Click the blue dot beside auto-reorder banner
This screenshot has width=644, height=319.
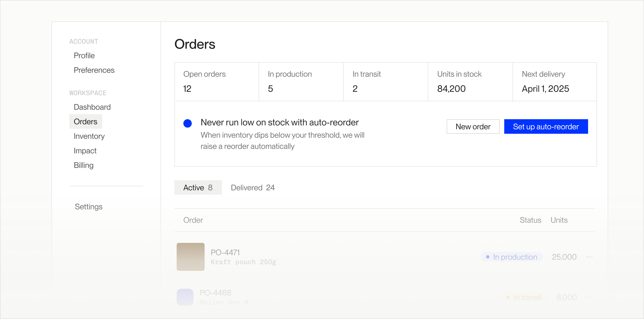[187, 123]
